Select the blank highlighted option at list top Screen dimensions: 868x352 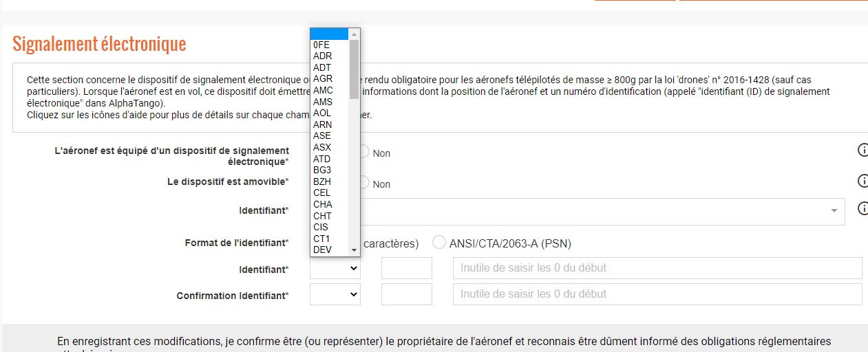330,34
